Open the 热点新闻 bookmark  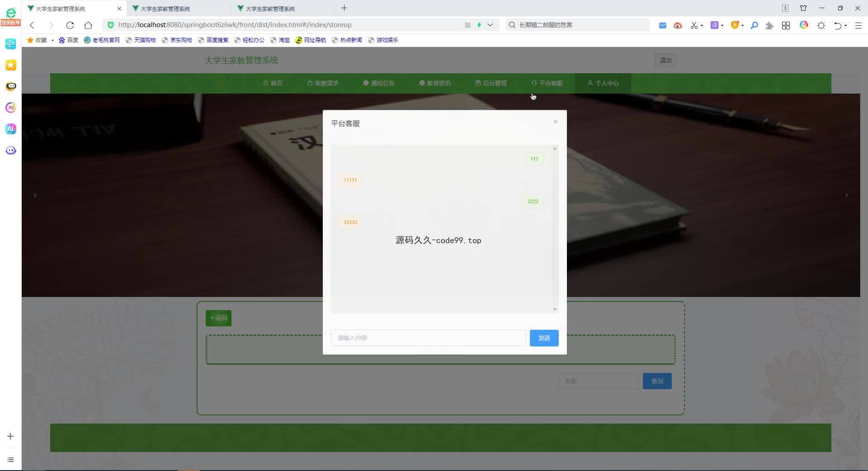tap(347, 40)
